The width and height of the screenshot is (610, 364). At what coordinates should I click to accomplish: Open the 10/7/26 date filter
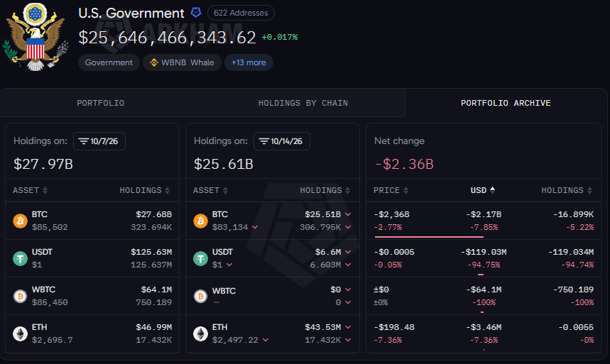(99, 141)
